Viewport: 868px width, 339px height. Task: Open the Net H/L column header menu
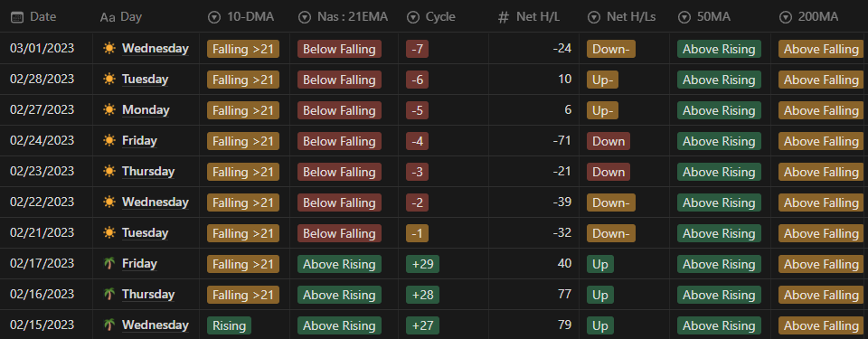click(x=534, y=17)
